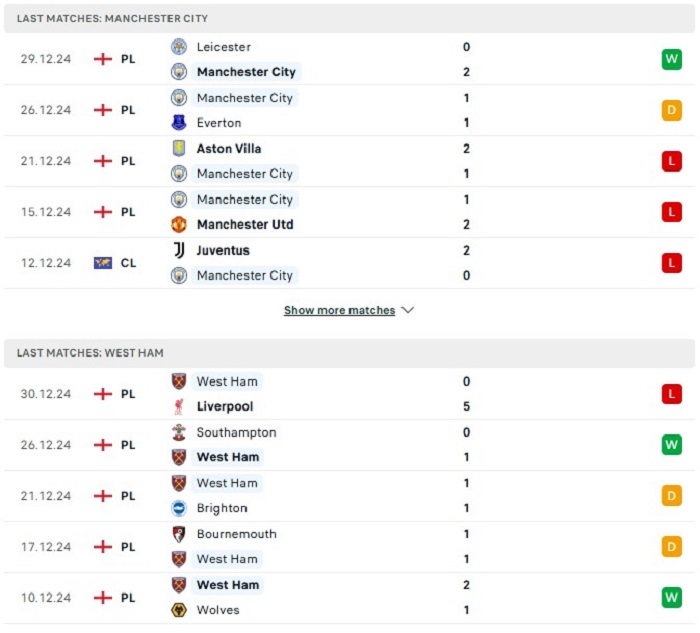Click the Aston Villa crest icon
The height and width of the screenshot is (633, 700).
179,149
